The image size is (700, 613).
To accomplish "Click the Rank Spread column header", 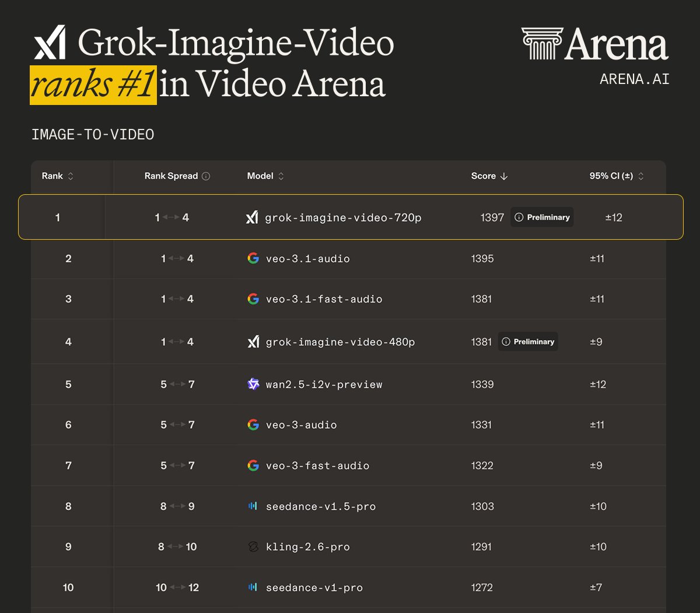I will 171,176.
